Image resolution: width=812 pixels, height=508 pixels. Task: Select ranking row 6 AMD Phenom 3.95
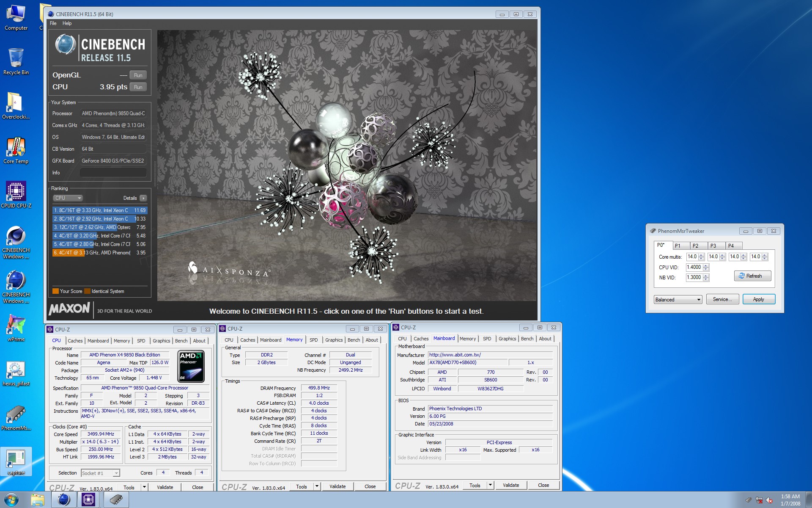click(x=100, y=253)
